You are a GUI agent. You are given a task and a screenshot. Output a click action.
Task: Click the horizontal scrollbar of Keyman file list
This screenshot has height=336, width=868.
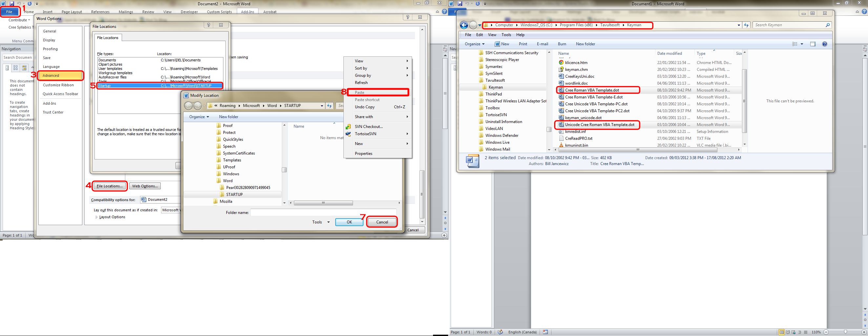click(637, 150)
